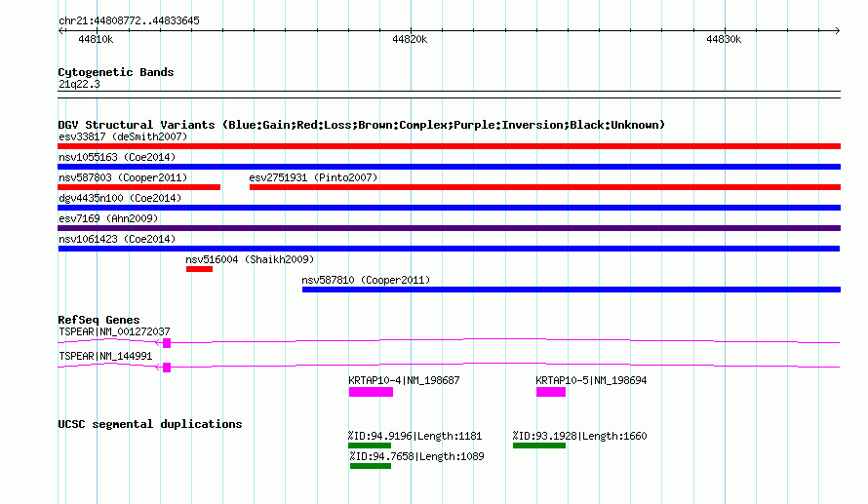This screenshot has height=504, width=868.
Task: Click the esv2751931 (Pinto2007) label
Action: [313, 177]
